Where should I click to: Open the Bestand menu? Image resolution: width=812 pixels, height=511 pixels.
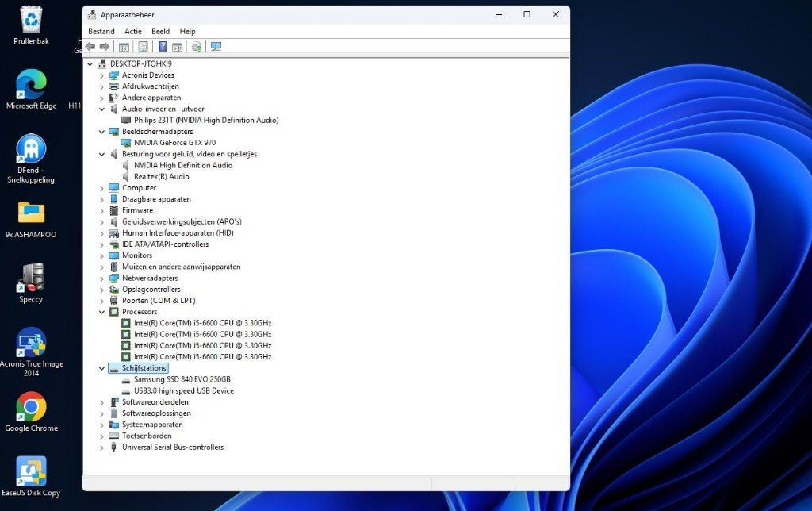[x=101, y=31]
